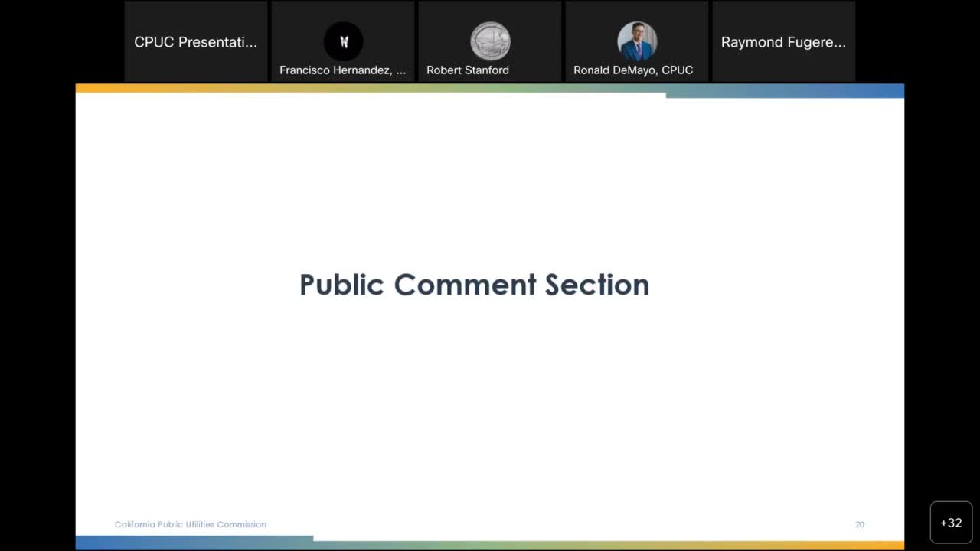Open the +32 more participants button
This screenshot has height=551, width=980.
951,523
